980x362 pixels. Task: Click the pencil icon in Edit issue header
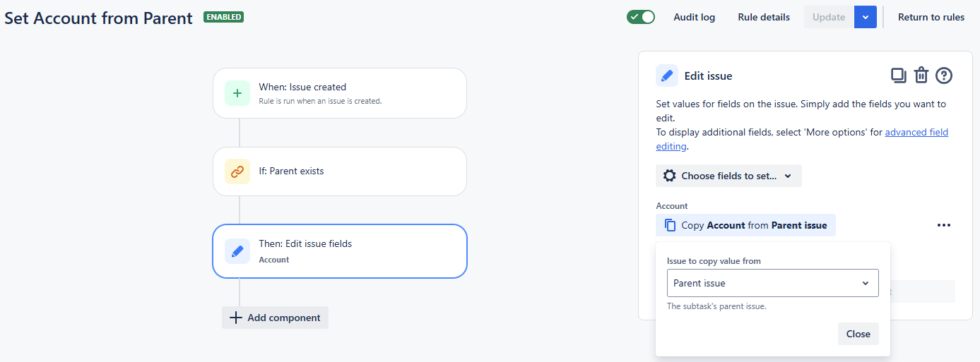tap(666, 76)
